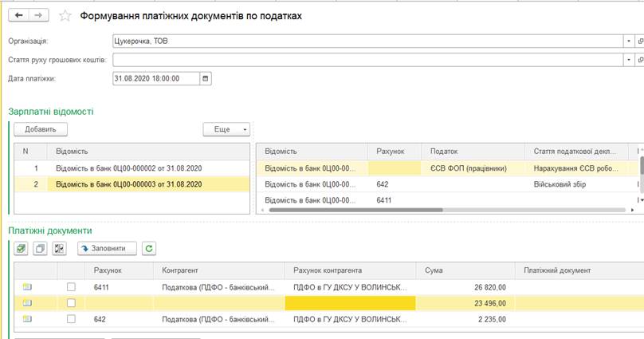Click the Добавить button
Screen dimensions: 644x339
[x=41, y=129]
